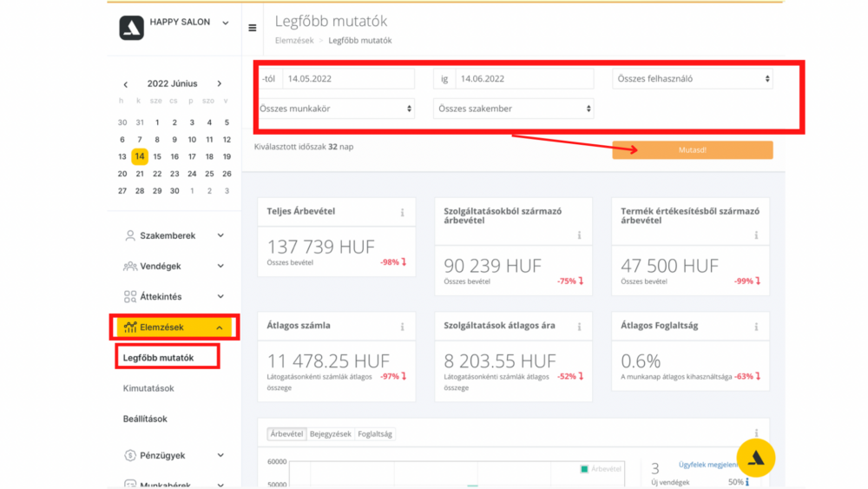The height and width of the screenshot is (489, 868).
Task: Click the Pénzügyek coin icon
Action: 130,455
